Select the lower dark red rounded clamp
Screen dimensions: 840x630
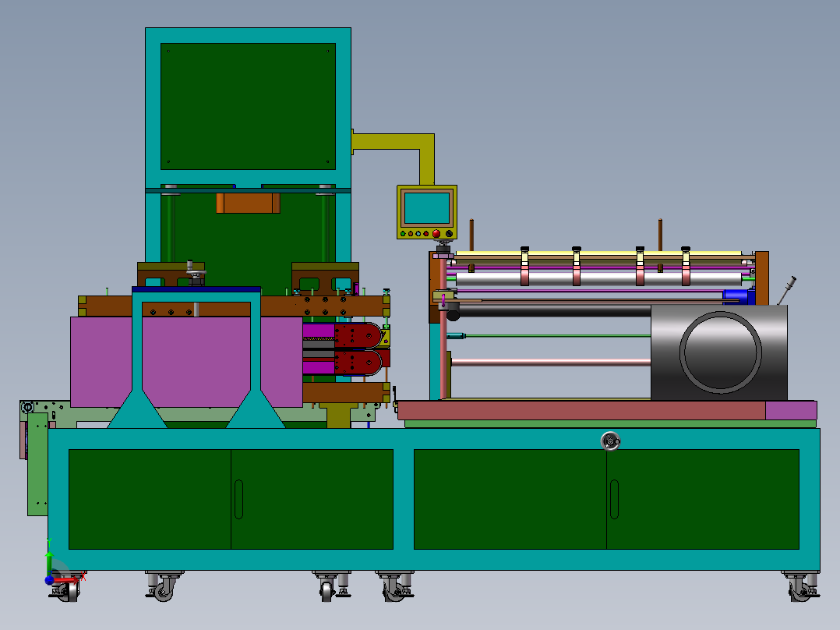point(358,362)
